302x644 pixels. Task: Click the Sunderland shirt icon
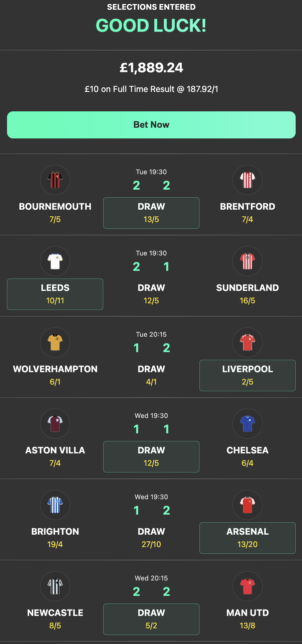click(247, 261)
